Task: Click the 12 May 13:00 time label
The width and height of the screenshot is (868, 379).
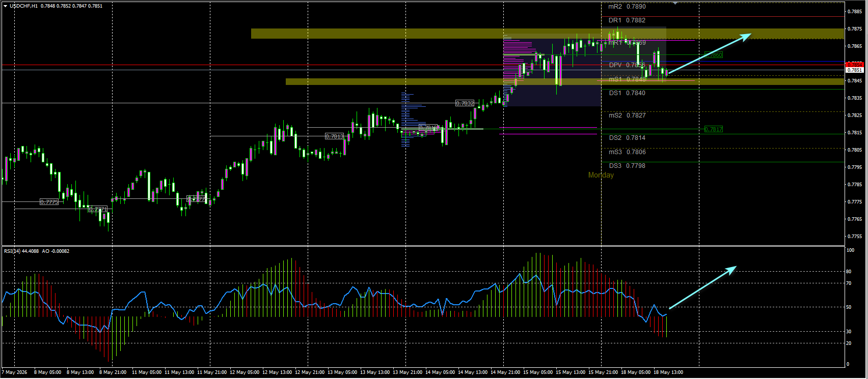Action: [x=277, y=372]
